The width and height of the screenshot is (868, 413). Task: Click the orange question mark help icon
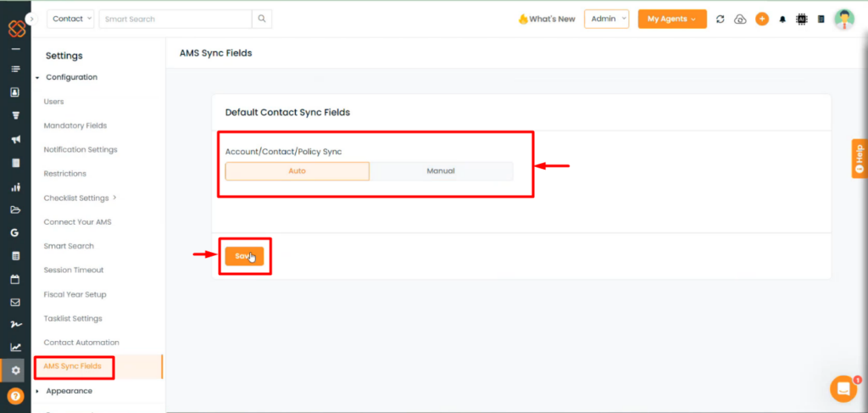[x=15, y=396]
